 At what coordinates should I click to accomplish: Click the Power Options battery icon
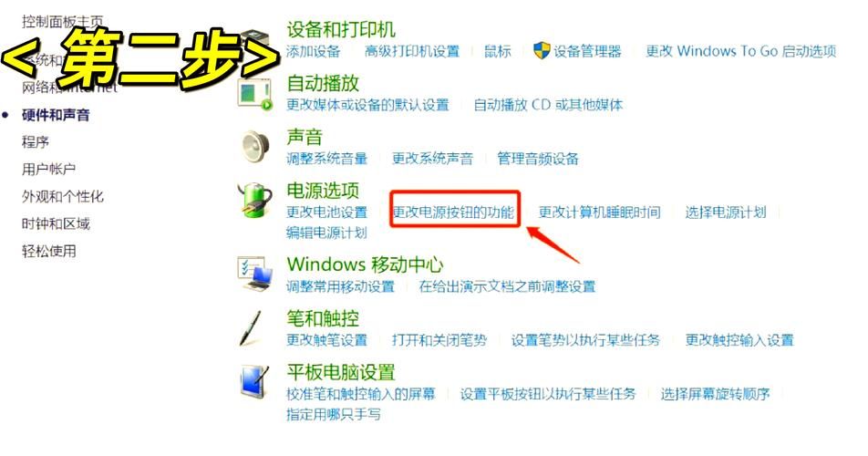[254, 201]
